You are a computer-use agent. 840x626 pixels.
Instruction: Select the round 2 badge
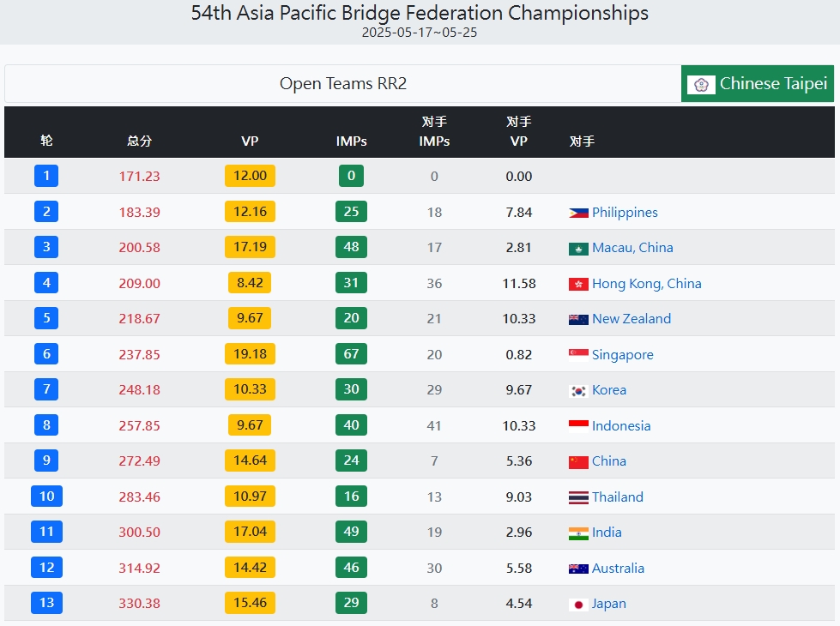point(46,212)
